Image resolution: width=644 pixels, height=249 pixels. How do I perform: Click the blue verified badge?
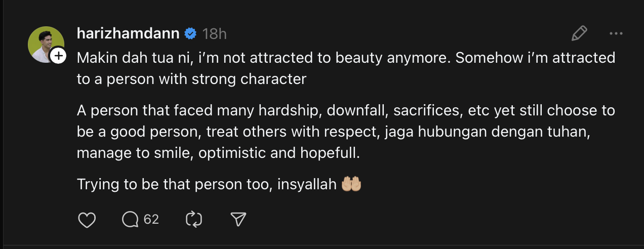coord(190,34)
